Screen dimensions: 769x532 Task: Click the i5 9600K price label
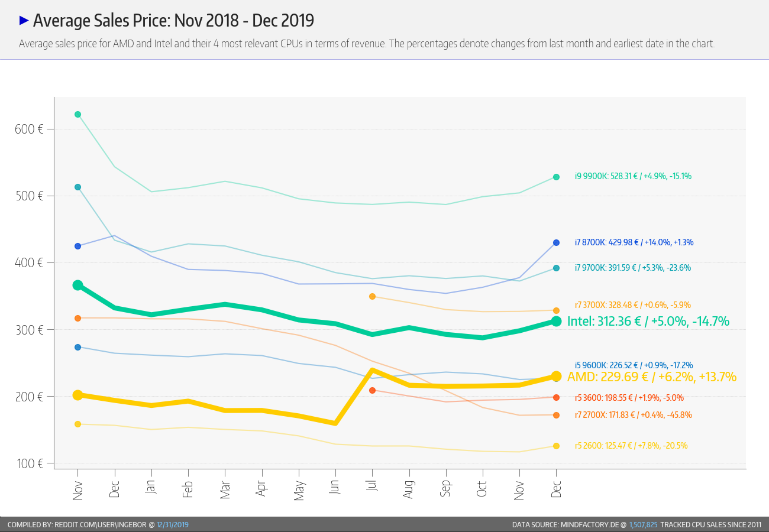tap(634, 365)
